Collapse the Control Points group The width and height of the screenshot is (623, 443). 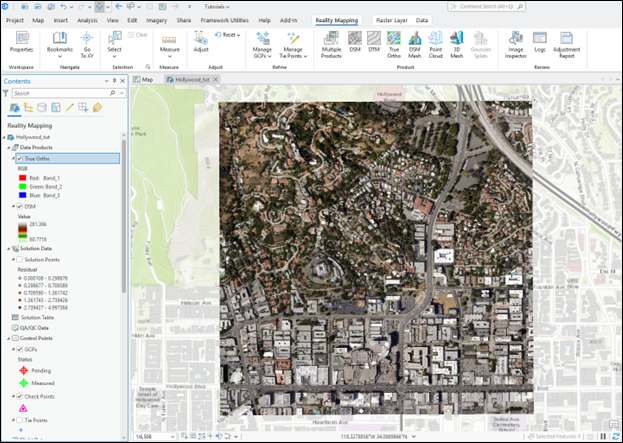point(9,339)
